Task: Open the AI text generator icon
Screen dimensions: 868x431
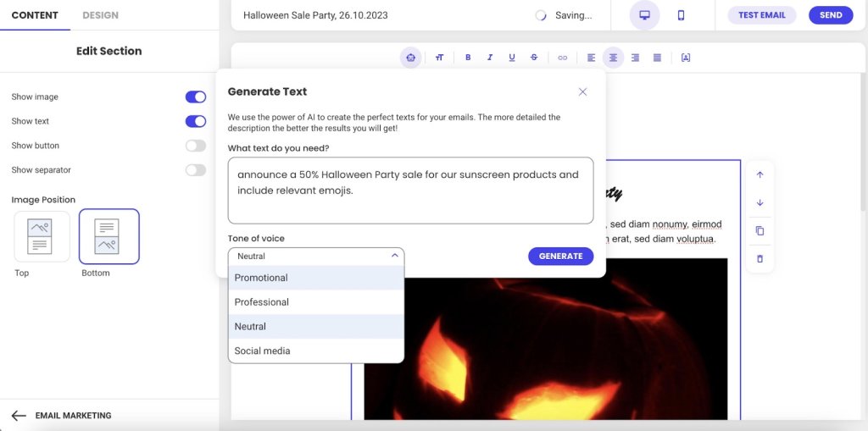Action: 410,58
